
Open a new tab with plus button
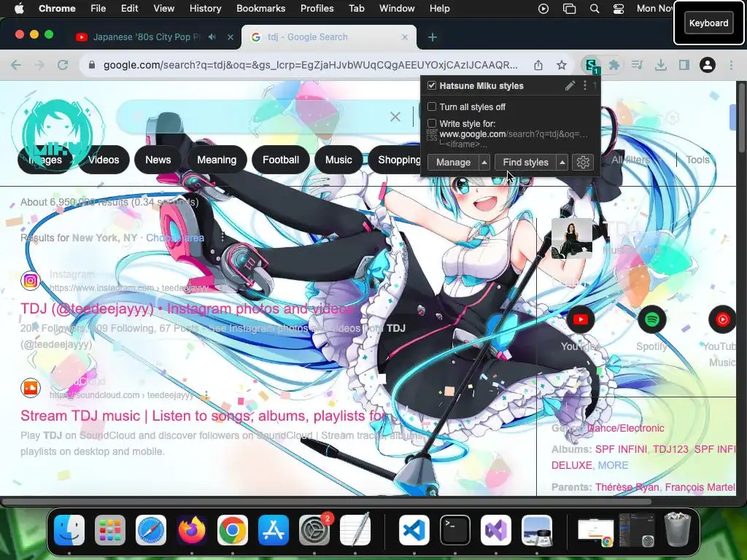432,37
